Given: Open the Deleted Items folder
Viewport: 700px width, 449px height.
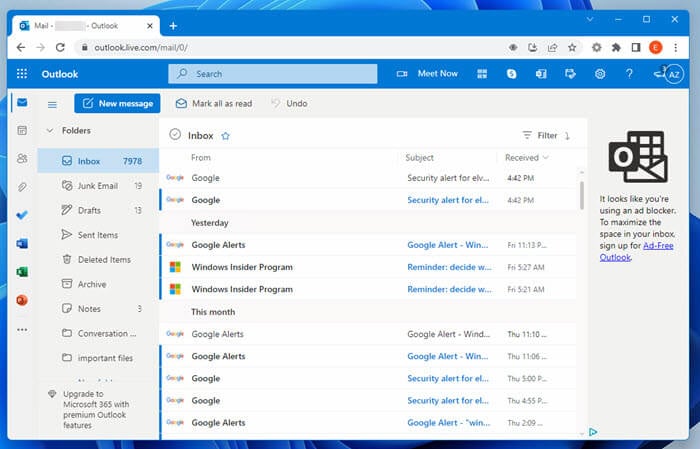Looking at the screenshot, I should (98, 259).
